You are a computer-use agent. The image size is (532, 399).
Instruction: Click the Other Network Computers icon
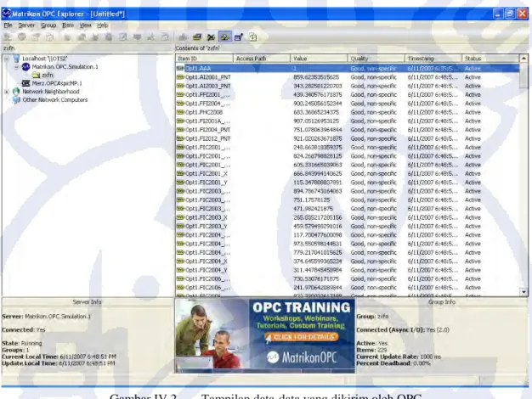point(16,99)
